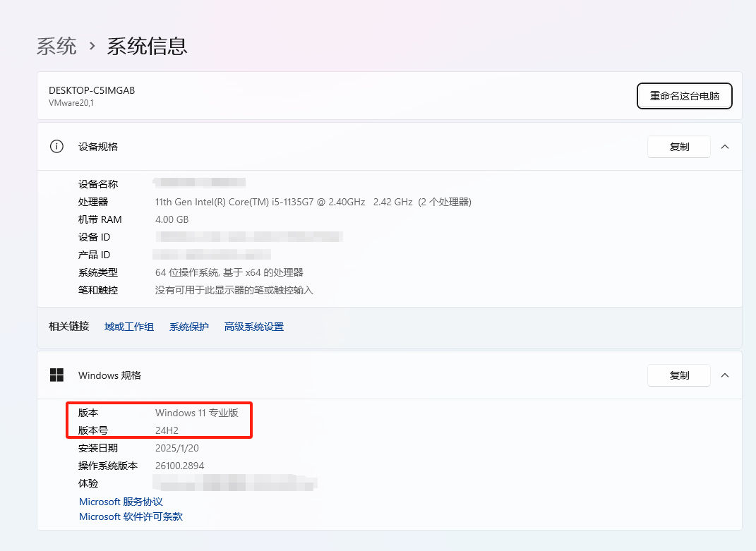The height and width of the screenshot is (551, 756).
Task: Select the 24H2 version value
Action: click(x=167, y=430)
